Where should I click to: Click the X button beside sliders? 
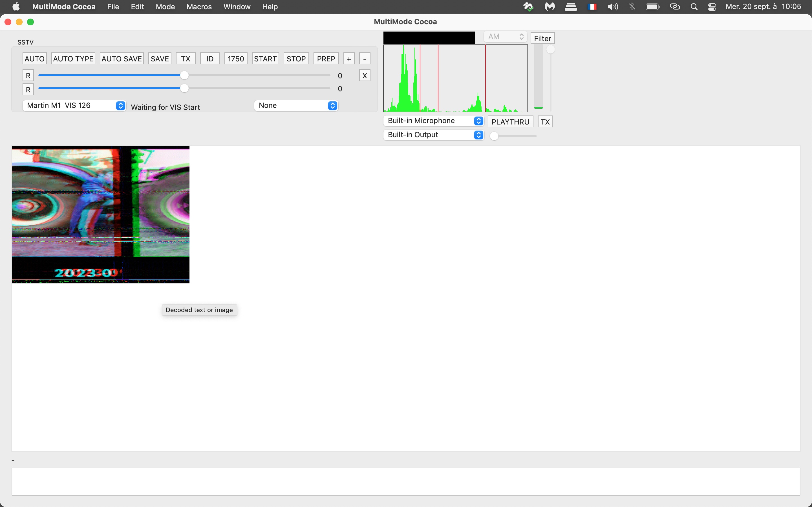pos(364,75)
